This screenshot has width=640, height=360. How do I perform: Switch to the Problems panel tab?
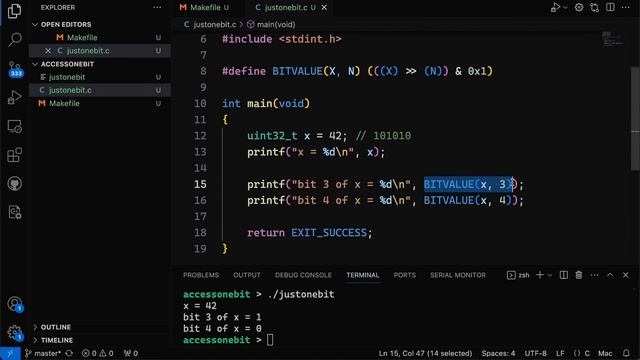(201, 275)
